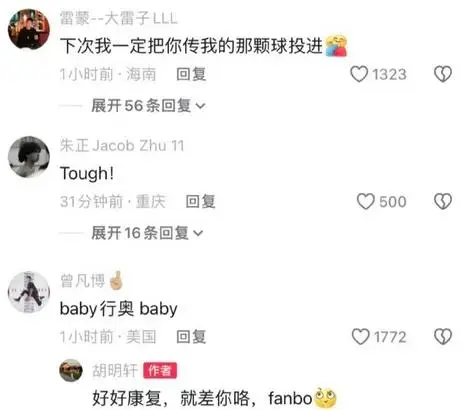The height and width of the screenshot is (410, 470).
Task: Open 胡明轩 author avatar
Action: (71, 370)
